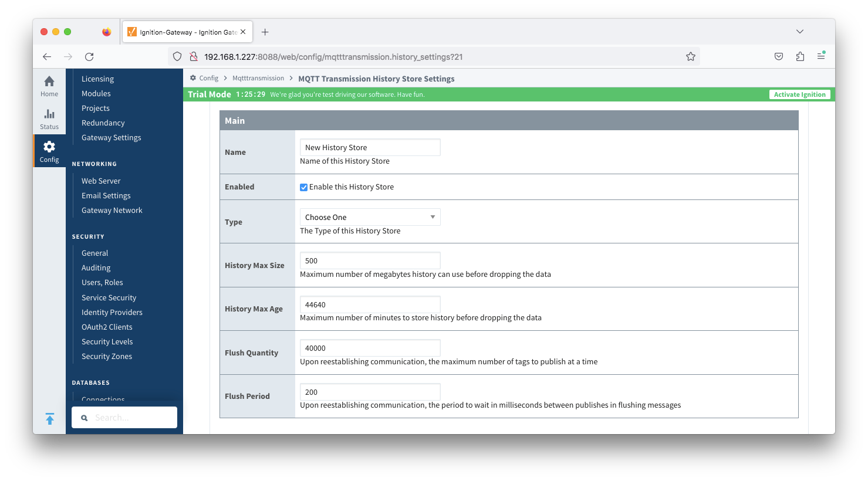Click the Trial Mode label
Viewport: 868px width, 481px height.
tap(210, 94)
